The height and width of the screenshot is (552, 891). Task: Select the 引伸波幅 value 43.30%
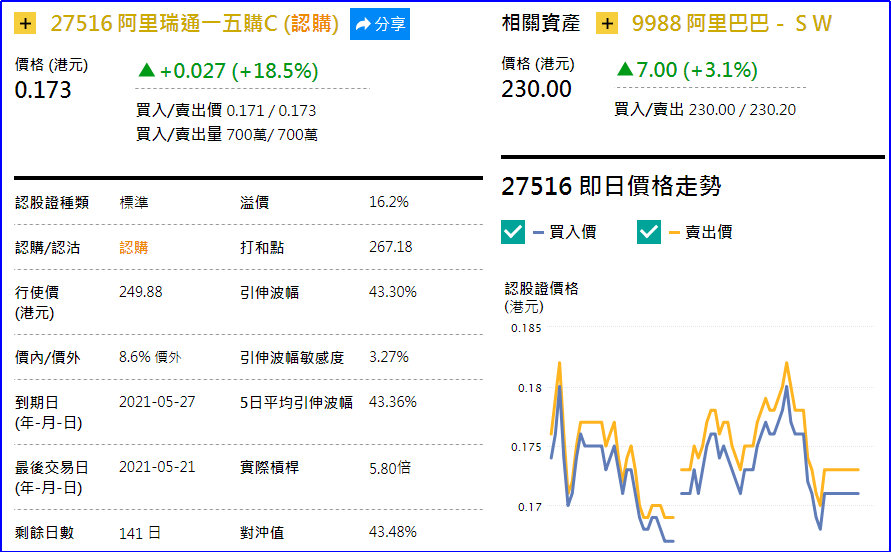(393, 292)
